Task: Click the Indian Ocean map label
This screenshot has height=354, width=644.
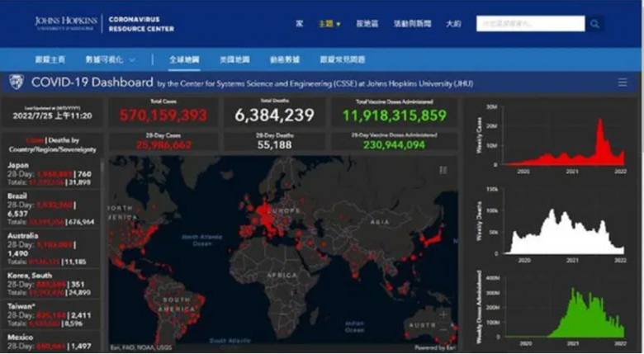Action: click(354, 327)
